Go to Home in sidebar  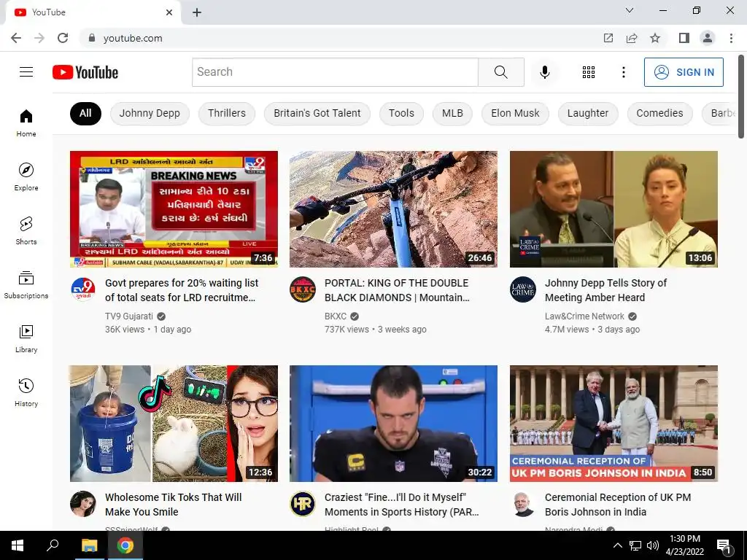(x=26, y=123)
